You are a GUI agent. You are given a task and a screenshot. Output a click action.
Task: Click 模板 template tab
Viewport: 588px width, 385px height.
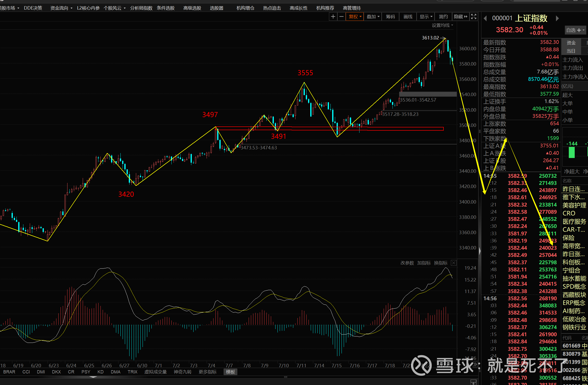[230, 372]
